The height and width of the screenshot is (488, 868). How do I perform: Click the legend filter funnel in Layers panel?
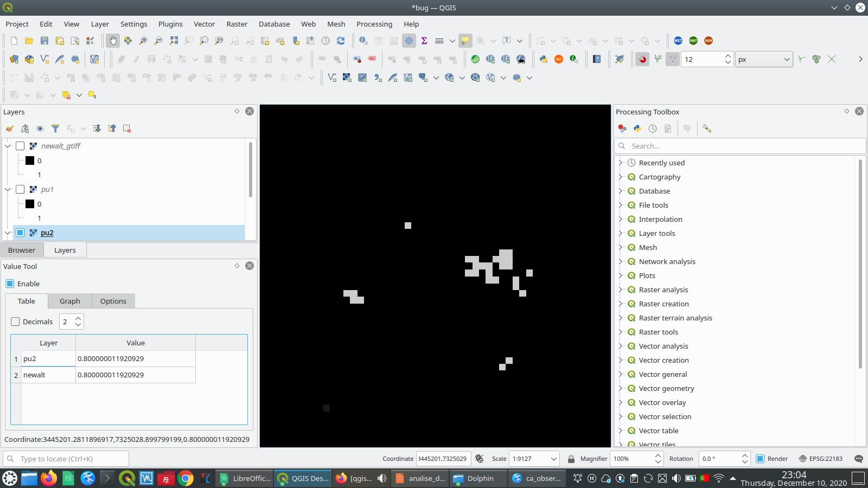[x=55, y=129]
